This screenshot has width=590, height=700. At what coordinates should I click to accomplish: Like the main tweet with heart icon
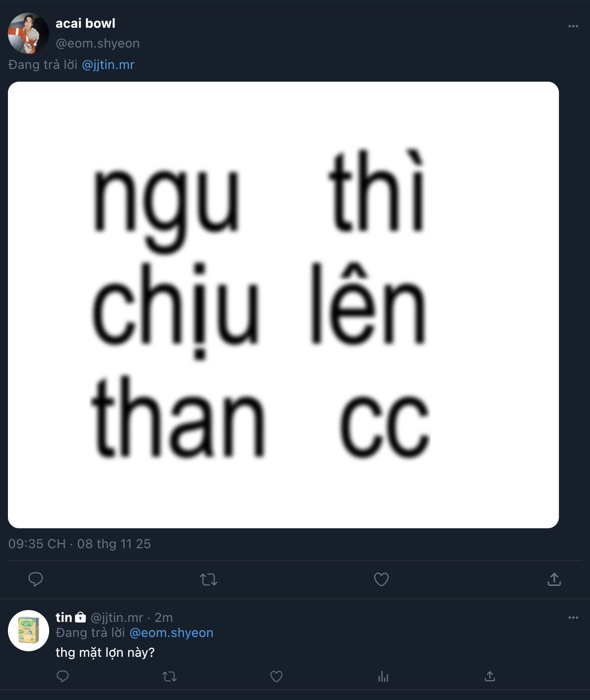[381, 580]
